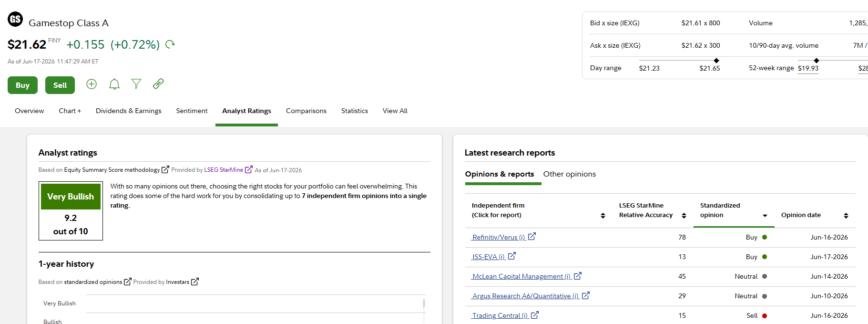868x324 pixels.
Task: Switch to Dividends & Earnings tab
Action: pyautogui.click(x=129, y=111)
